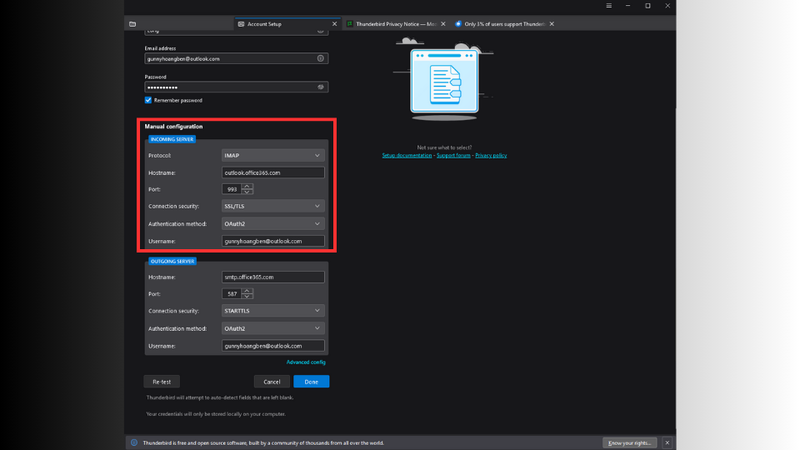
Task: Open the Setup documentation link
Action: click(407, 156)
